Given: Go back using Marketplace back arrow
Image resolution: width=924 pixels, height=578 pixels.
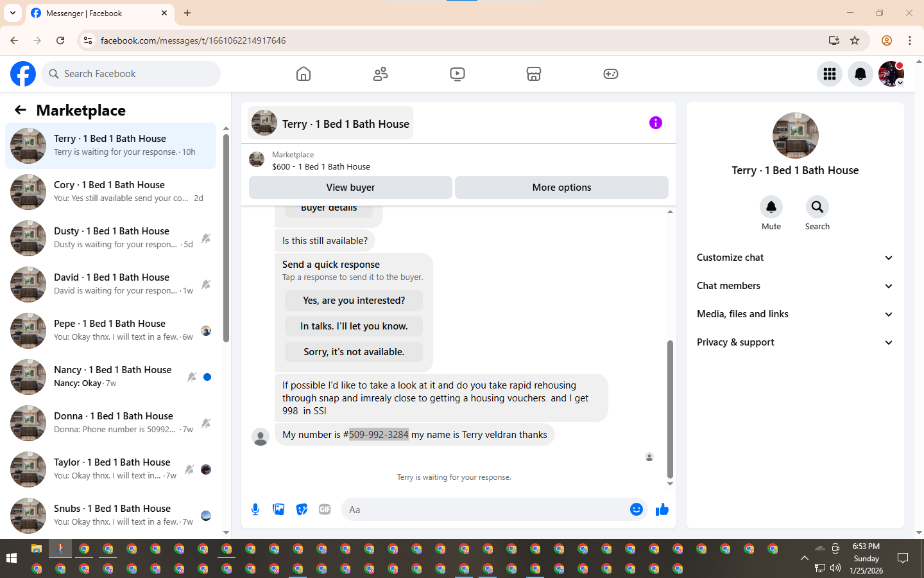Looking at the screenshot, I should click(x=21, y=110).
